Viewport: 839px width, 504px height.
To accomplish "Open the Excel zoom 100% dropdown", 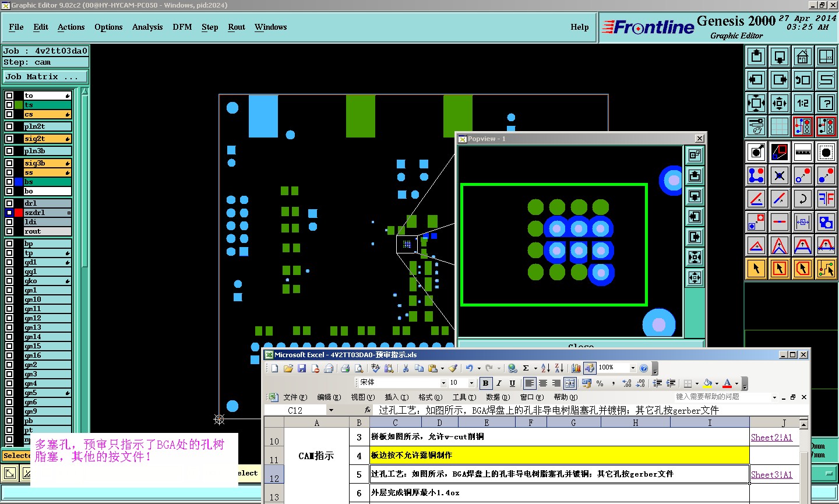I will click(632, 368).
